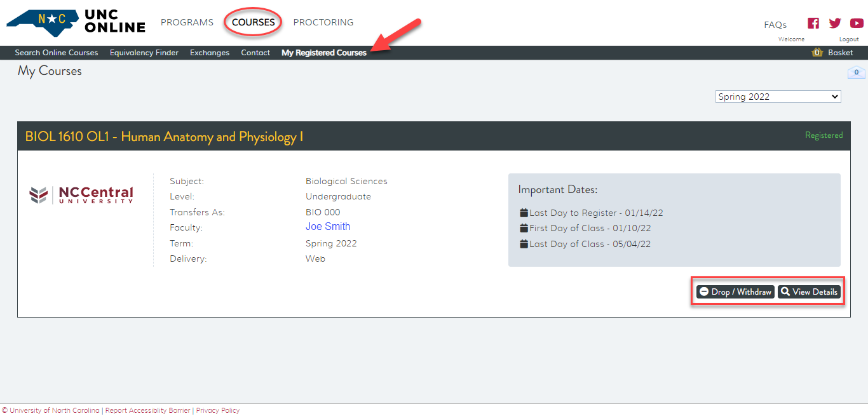
Task: Click the BIOL 1610 OL1 course header
Action: point(166,137)
